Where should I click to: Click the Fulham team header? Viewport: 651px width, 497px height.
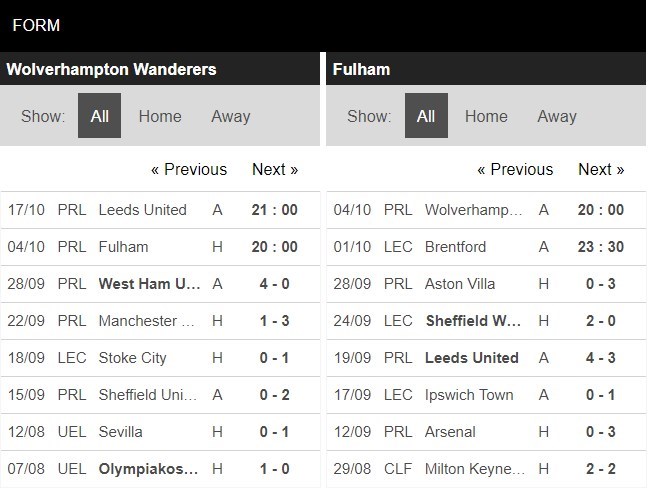364,69
